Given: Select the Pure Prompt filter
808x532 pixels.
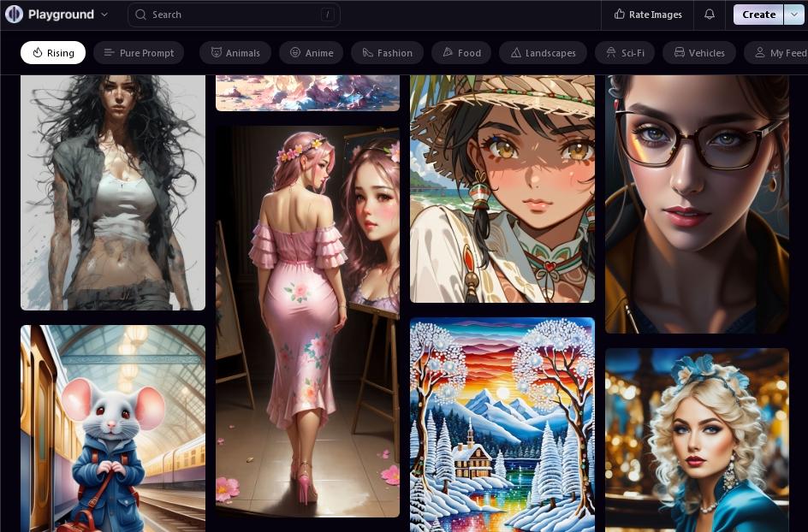Looking at the screenshot, I should click(x=138, y=53).
